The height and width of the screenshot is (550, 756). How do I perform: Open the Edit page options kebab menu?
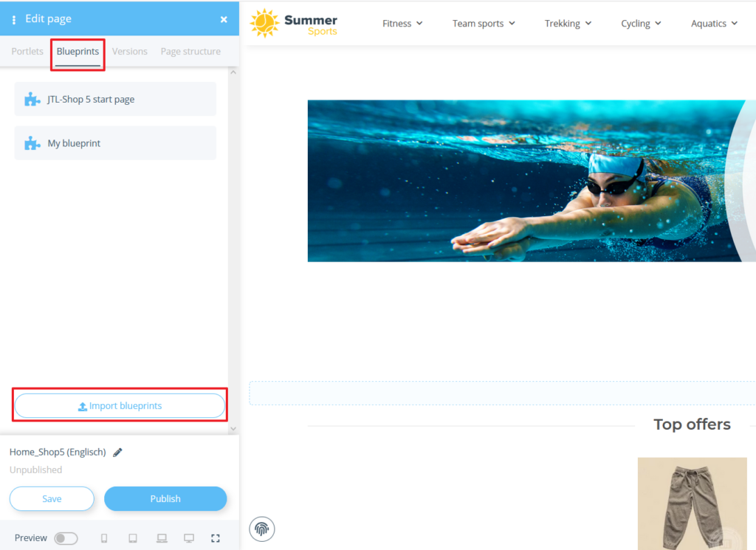coord(13,18)
